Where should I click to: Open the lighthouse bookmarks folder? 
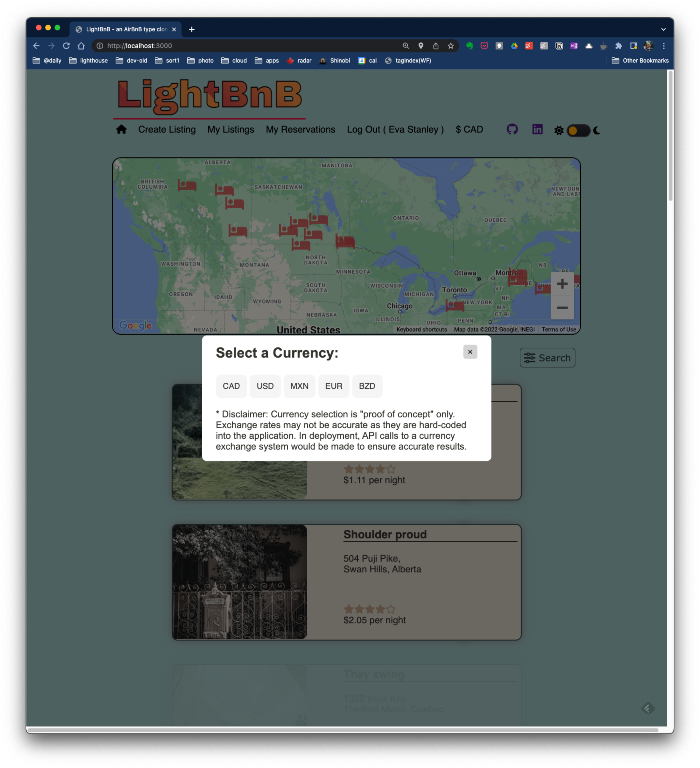click(x=88, y=60)
